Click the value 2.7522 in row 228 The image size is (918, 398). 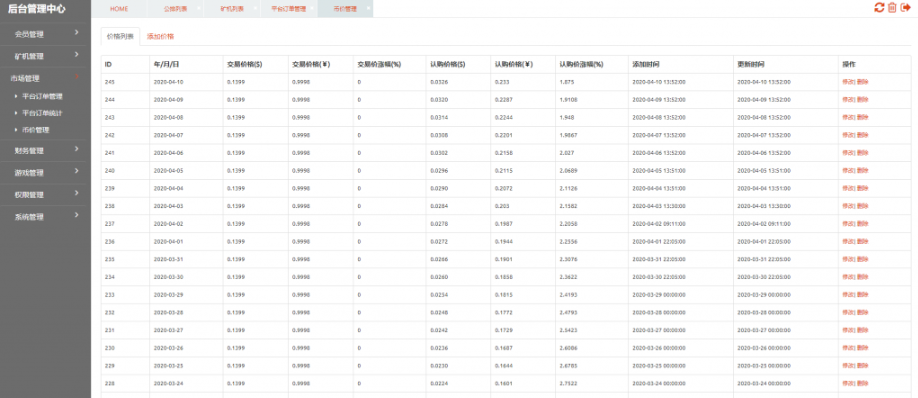click(x=568, y=383)
